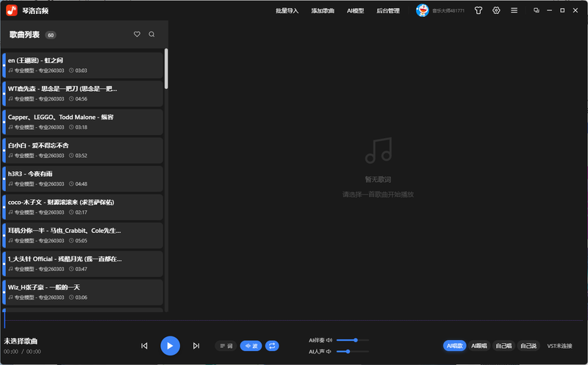The width and height of the screenshot is (588, 365).
Task: Mute the AI人声 speaker icon
Action: [x=329, y=352]
